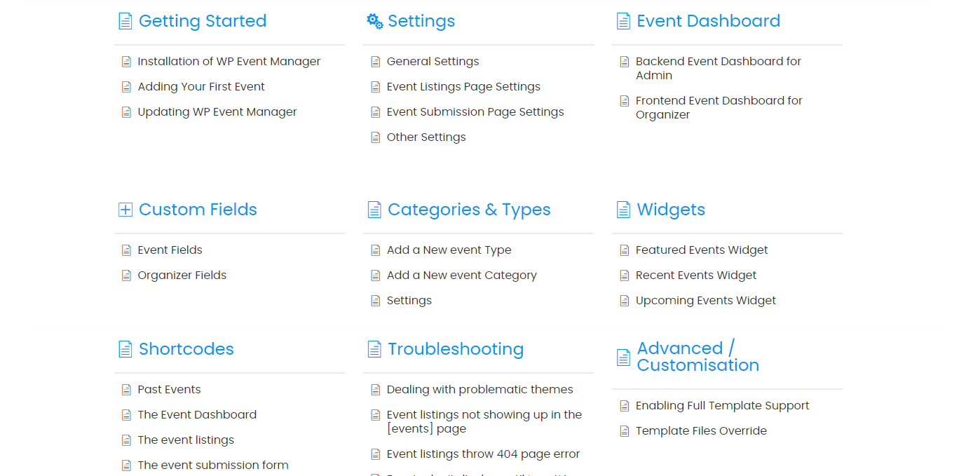Click the plus-box icon beside Custom Fields
980x476 pixels.
point(125,210)
